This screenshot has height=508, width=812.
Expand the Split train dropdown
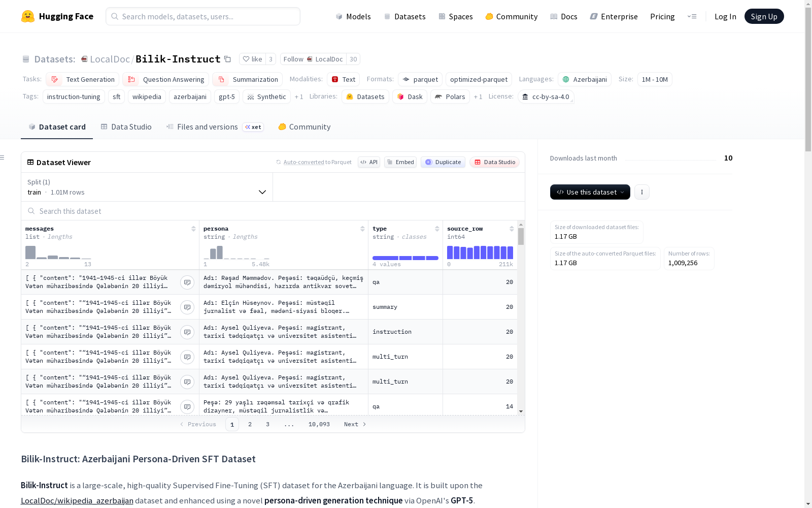[147, 187]
